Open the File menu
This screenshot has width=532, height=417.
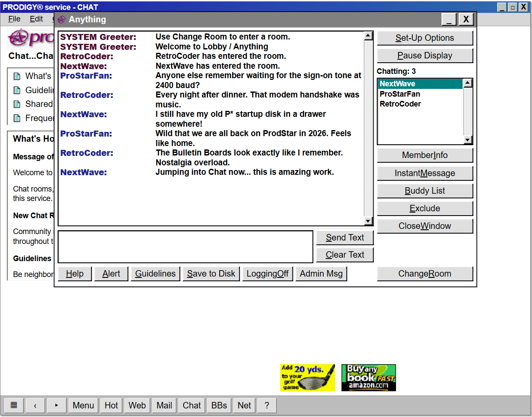(x=14, y=19)
